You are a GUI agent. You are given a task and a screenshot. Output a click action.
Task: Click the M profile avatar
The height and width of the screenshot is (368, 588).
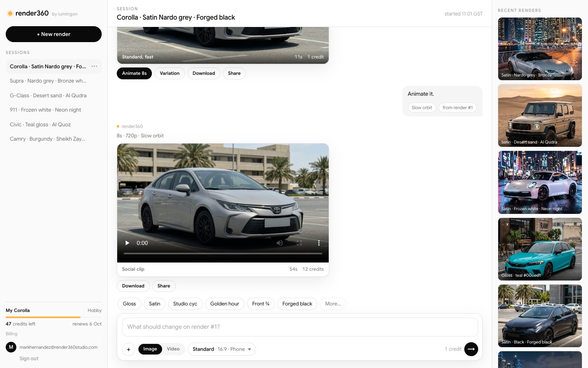[x=11, y=347]
